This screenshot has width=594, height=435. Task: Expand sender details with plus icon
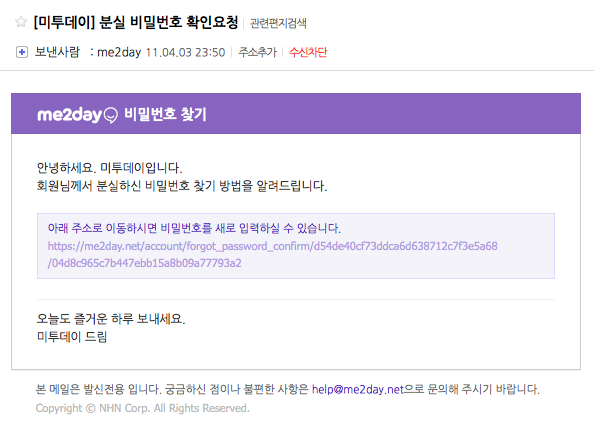click(x=22, y=52)
